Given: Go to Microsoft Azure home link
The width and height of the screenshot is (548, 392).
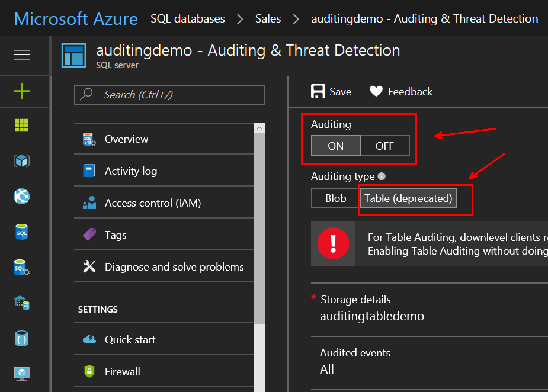Looking at the screenshot, I should click(x=76, y=18).
